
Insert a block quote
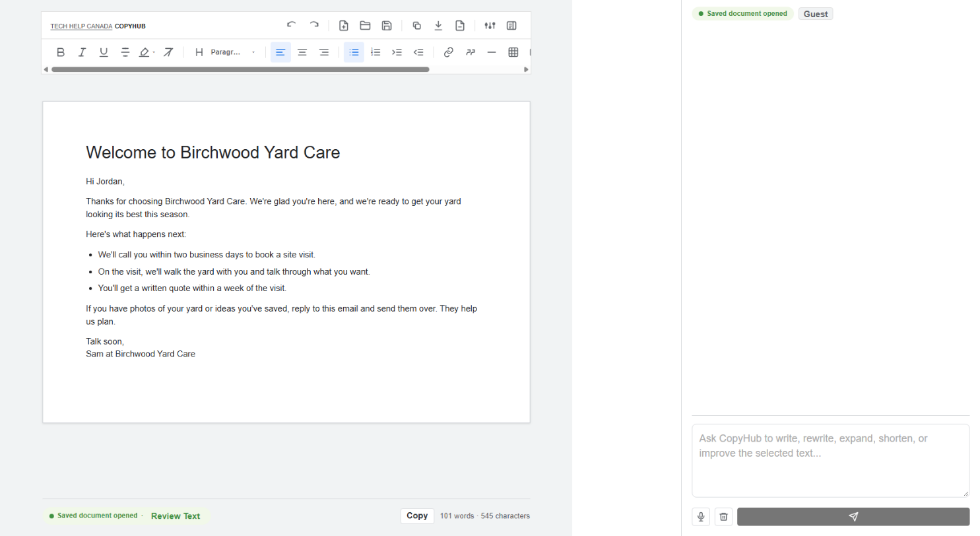click(470, 52)
